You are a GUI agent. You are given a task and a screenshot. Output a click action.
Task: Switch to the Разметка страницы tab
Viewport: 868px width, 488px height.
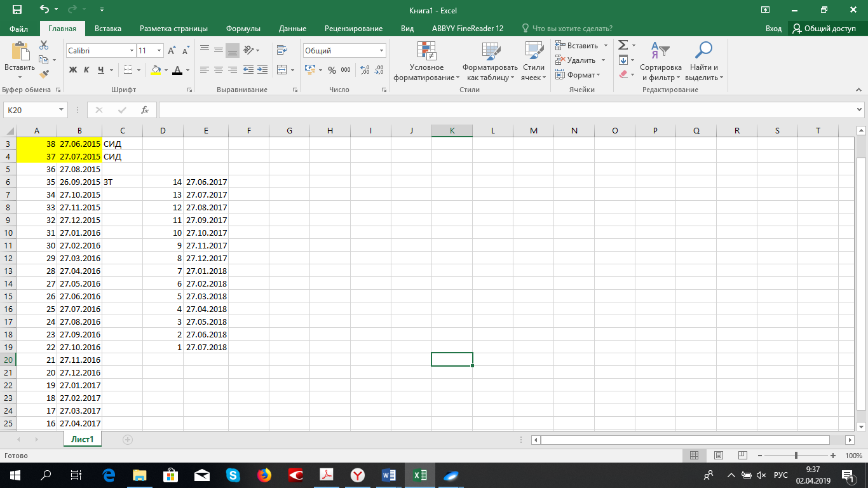(173, 29)
